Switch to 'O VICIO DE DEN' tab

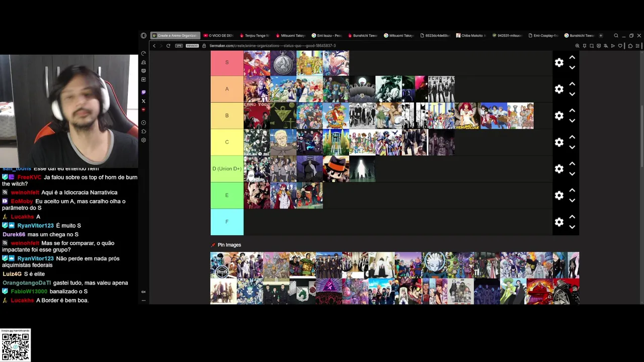(218, 36)
